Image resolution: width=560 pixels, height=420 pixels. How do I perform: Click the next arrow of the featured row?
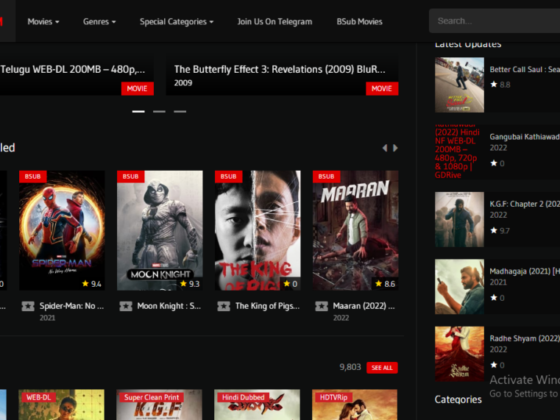pyautogui.click(x=395, y=148)
